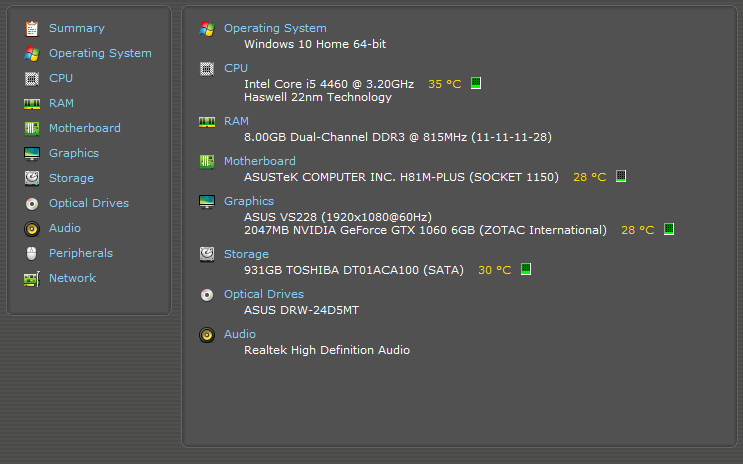Click the Storage drive icon in main panel
The image size is (743, 464).
click(207, 255)
